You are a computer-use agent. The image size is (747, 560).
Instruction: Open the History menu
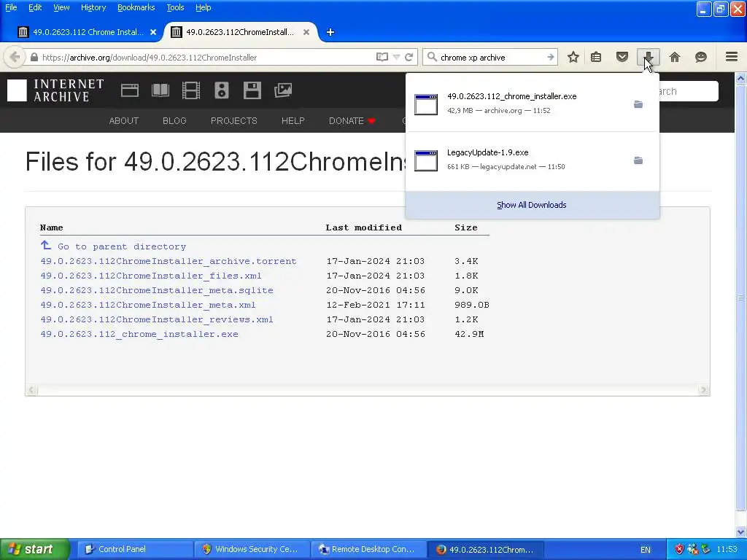pyautogui.click(x=93, y=7)
